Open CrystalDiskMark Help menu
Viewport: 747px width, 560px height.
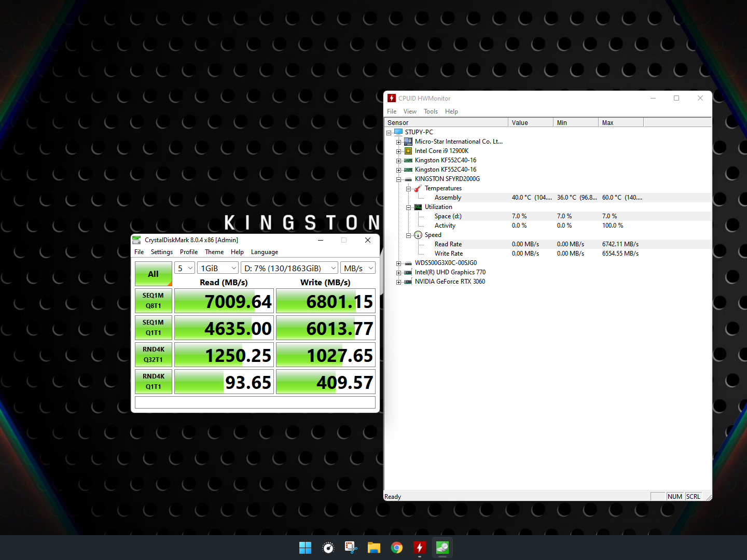click(x=237, y=252)
